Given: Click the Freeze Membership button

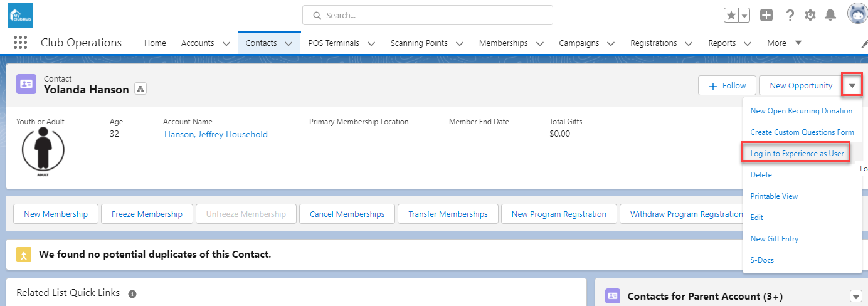Looking at the screenshot, I should (x=147, y=214).
